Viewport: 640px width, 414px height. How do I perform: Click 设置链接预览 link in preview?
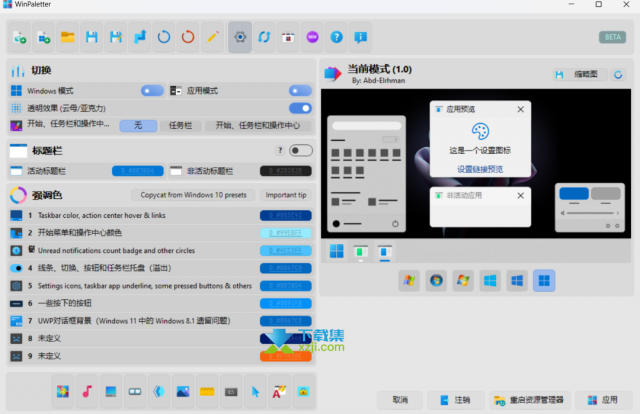(480, 169)
